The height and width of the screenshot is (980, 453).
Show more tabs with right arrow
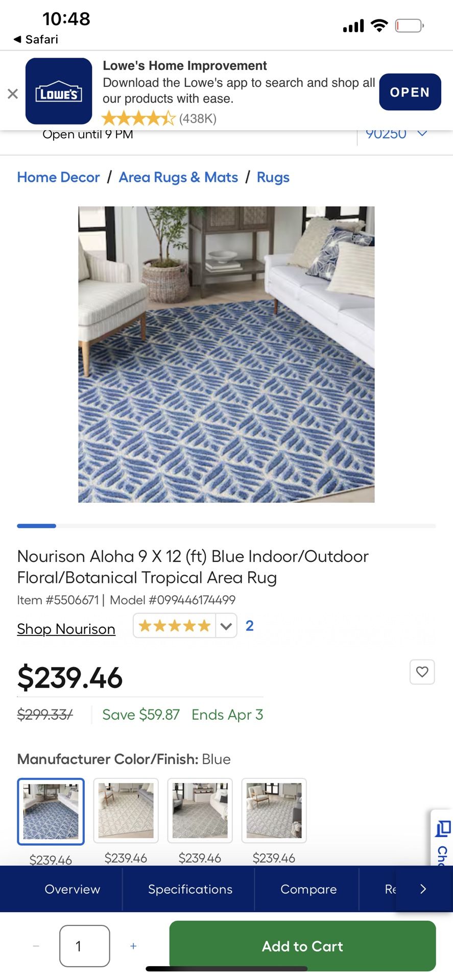click(x=423, y=889)
